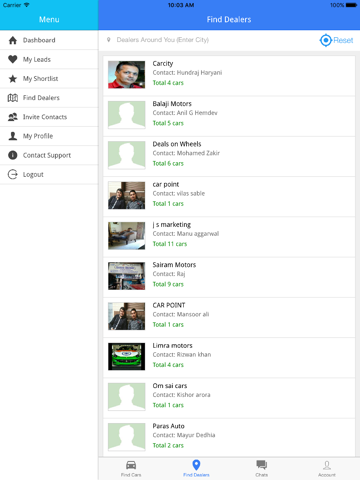Click the Wi-Fi icon beside Carrier
360x480 pixels.
(27, 5)
